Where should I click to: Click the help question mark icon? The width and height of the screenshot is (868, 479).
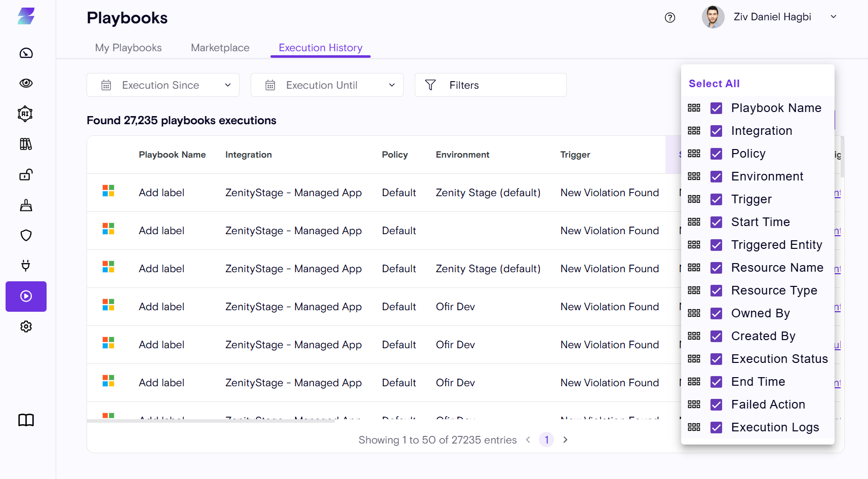[x=669, y=18]
